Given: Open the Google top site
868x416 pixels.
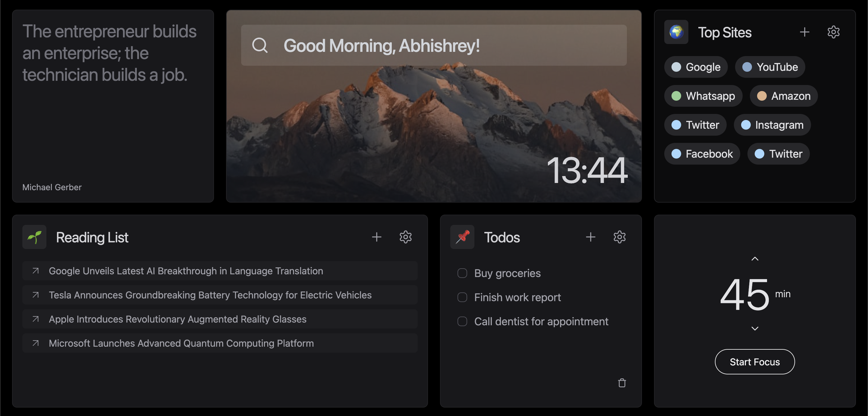Looking at the screenshot, I should [x=696, y=67].
